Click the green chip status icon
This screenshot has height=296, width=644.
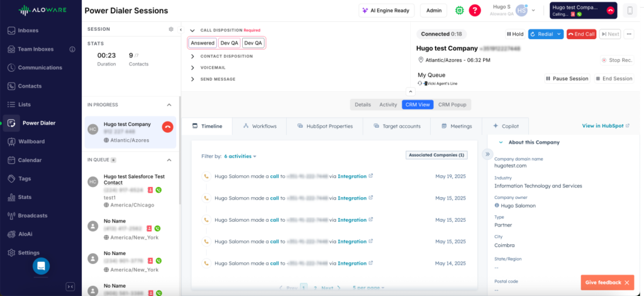459,11
